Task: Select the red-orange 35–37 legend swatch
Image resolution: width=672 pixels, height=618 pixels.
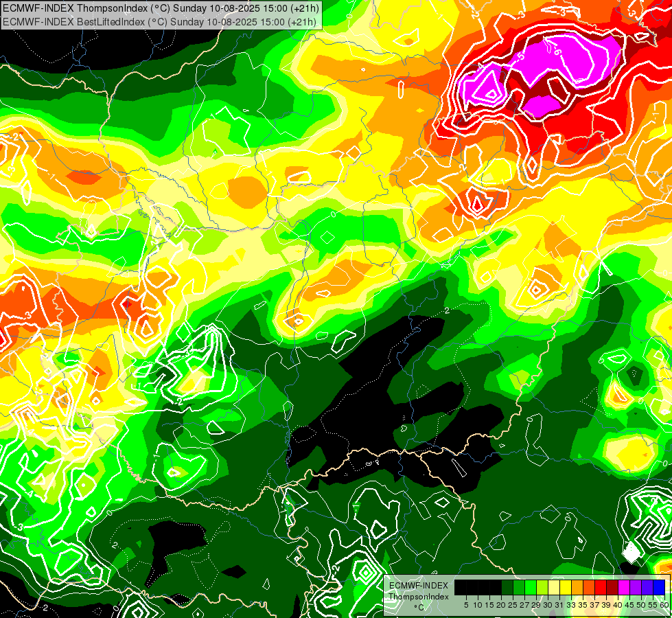Action: (588, 587)
